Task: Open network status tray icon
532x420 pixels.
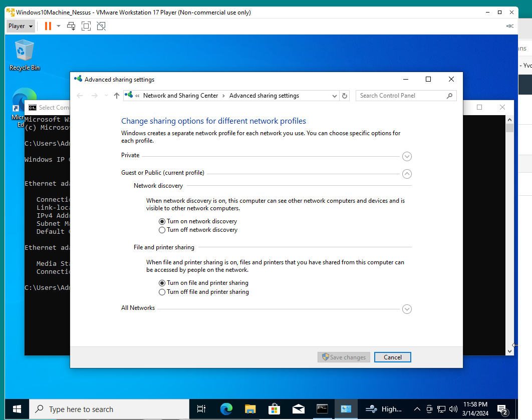Action: point(441,409)
